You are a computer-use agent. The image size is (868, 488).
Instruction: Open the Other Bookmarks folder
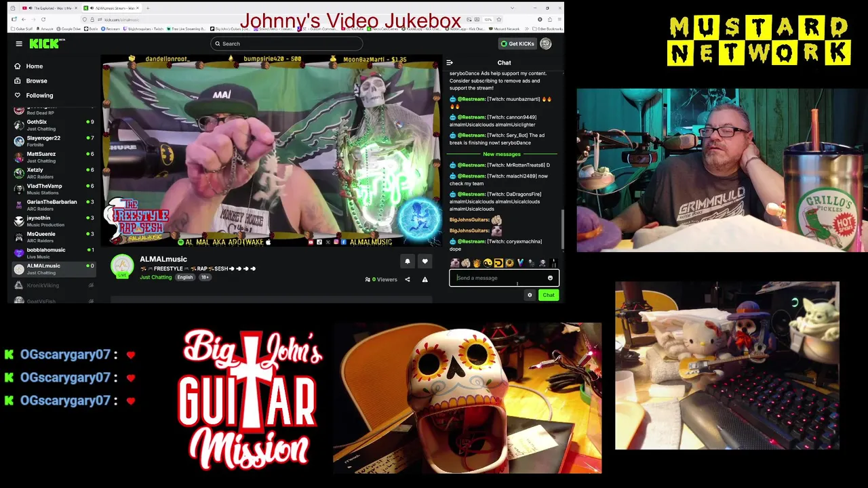pyautogui.click(x=549, y=28)
